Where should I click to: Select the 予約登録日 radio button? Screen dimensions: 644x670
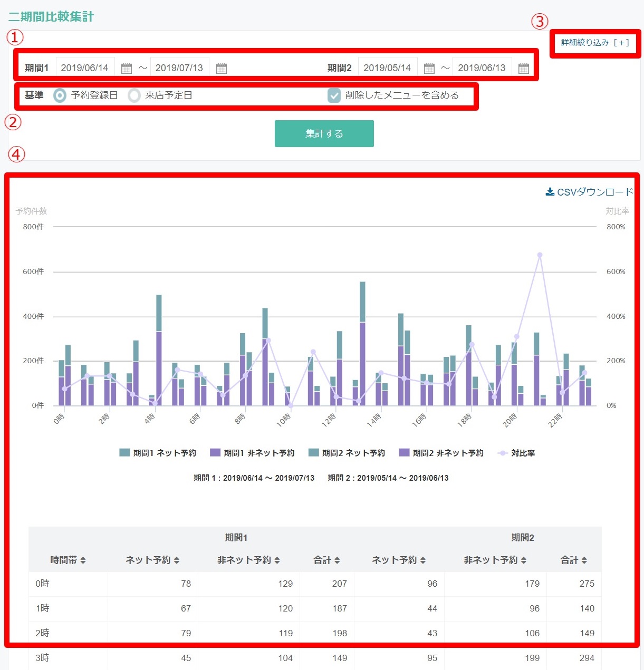(x=60, y=95)
